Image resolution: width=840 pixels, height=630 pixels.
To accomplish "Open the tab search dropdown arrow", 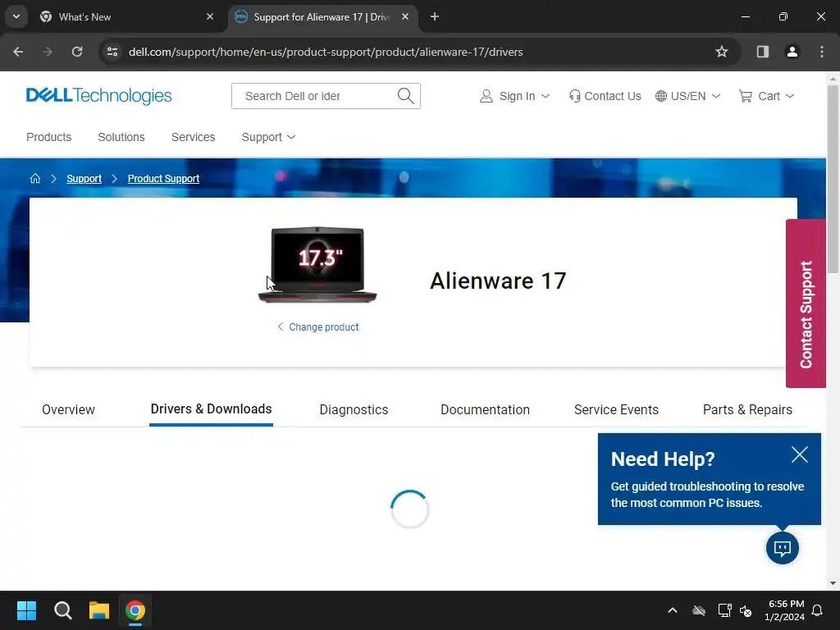I will [16, 16].
